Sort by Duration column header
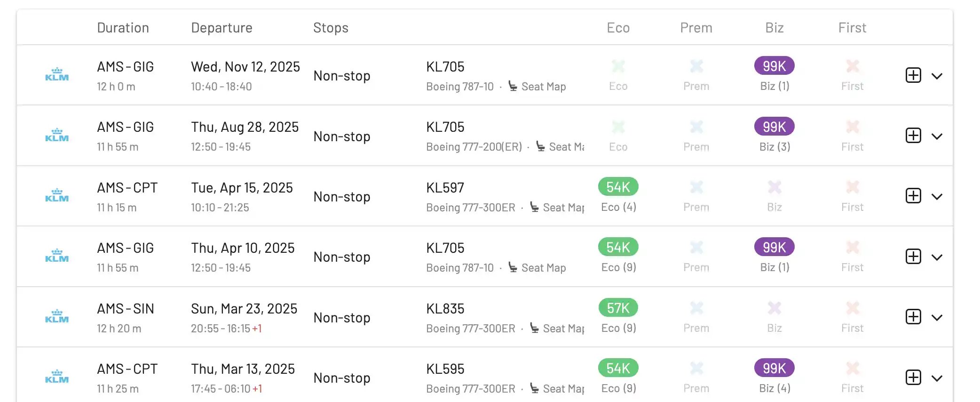The height and width of the screenshot is (402, 980). pyautogui.click(x=123, y=28)
